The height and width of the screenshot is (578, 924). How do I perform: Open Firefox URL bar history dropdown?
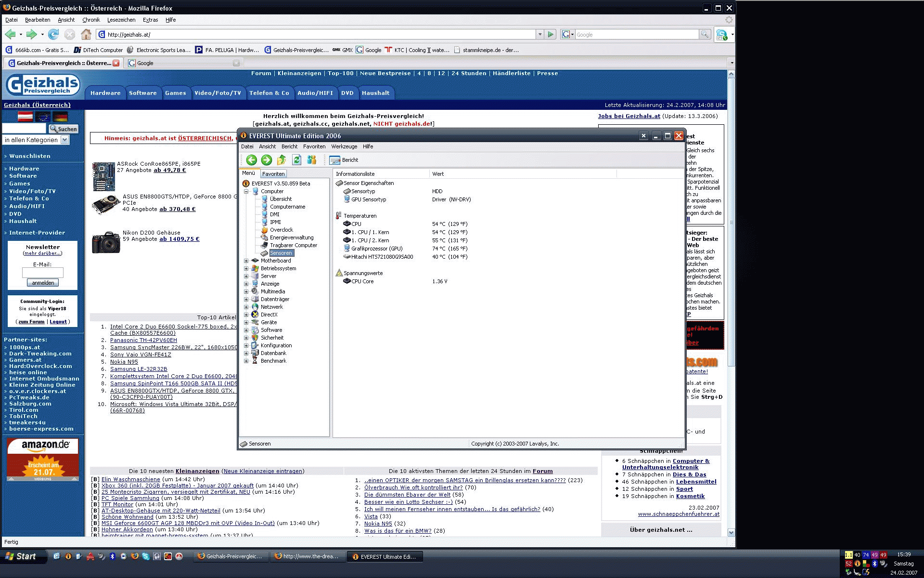point(540,34)
